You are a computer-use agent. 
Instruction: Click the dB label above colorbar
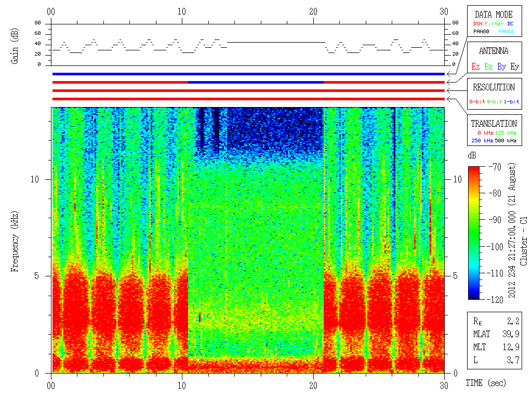click(472, 156)
